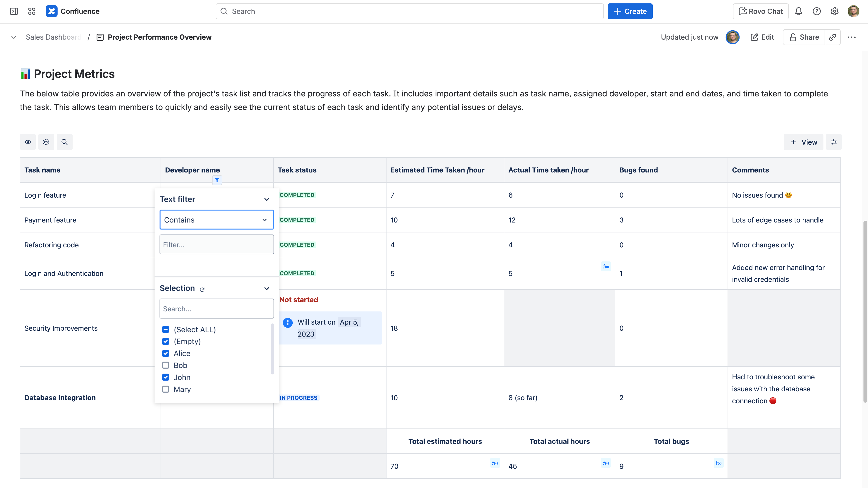
Task: Click the filter funnel icon under Developer name
Action: coord(217,180)
